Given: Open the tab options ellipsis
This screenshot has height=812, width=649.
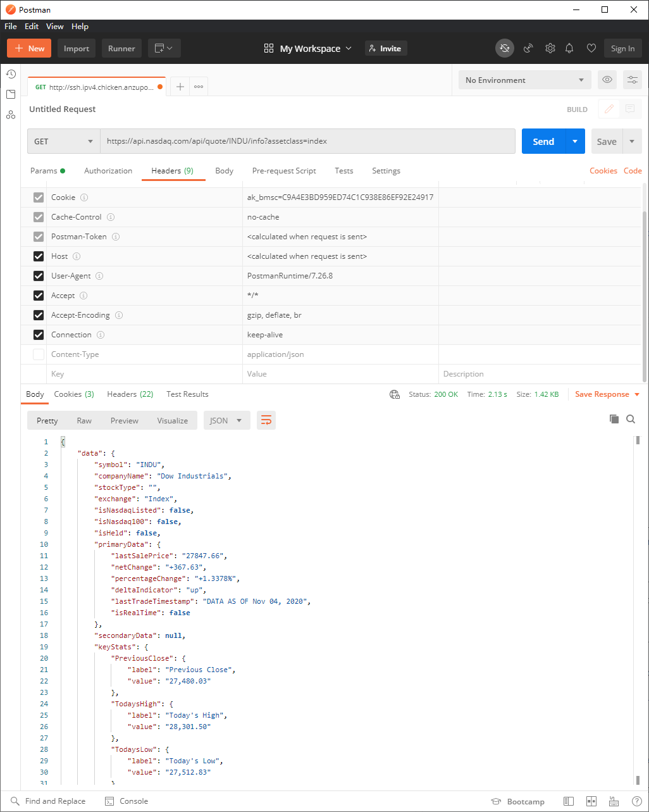Looking at the screenshot, I should click(199, 87).
